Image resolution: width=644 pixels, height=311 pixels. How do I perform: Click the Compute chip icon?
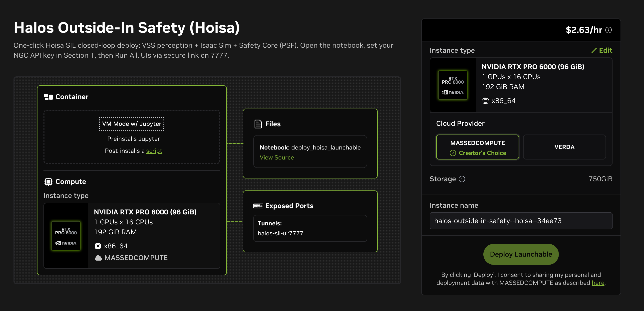(x=48, y=182)
